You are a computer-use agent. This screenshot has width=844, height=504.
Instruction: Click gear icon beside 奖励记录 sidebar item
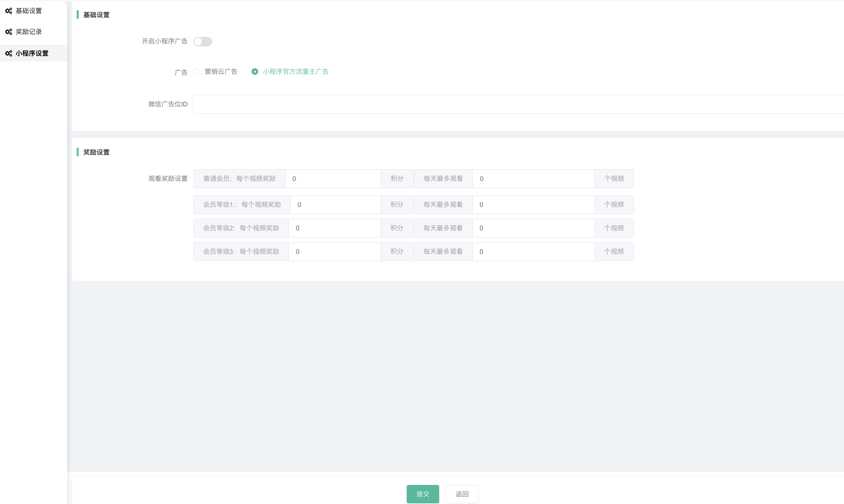(x=8, y=32)
